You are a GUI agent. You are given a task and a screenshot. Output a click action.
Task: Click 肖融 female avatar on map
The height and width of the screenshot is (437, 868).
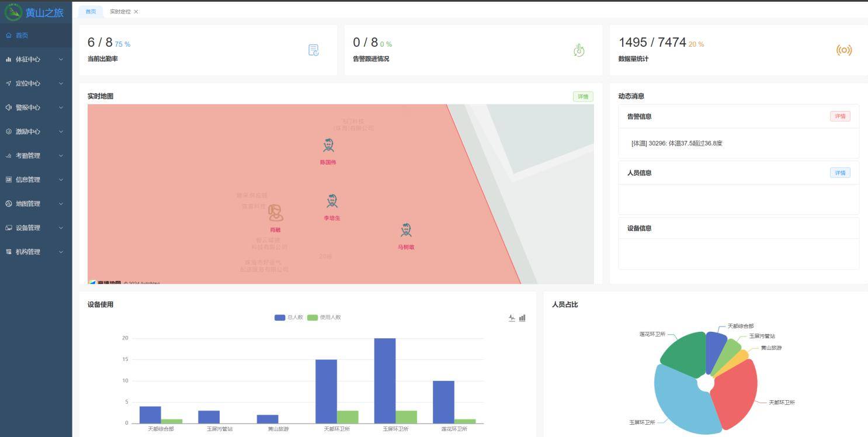275,213
